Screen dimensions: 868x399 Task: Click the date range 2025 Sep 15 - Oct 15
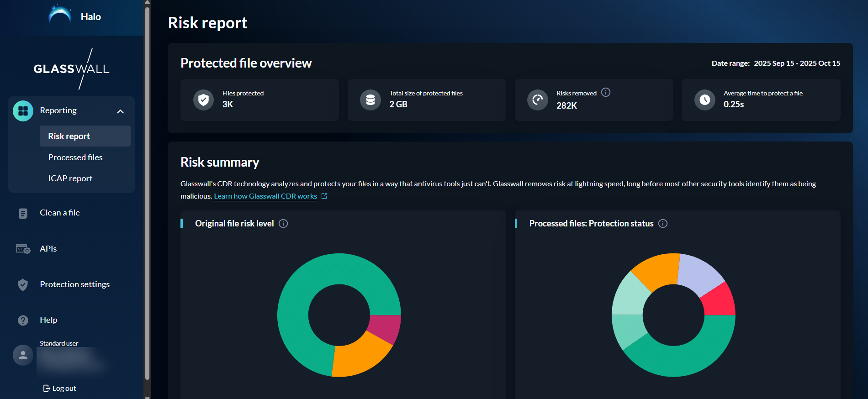coord(797,63)
